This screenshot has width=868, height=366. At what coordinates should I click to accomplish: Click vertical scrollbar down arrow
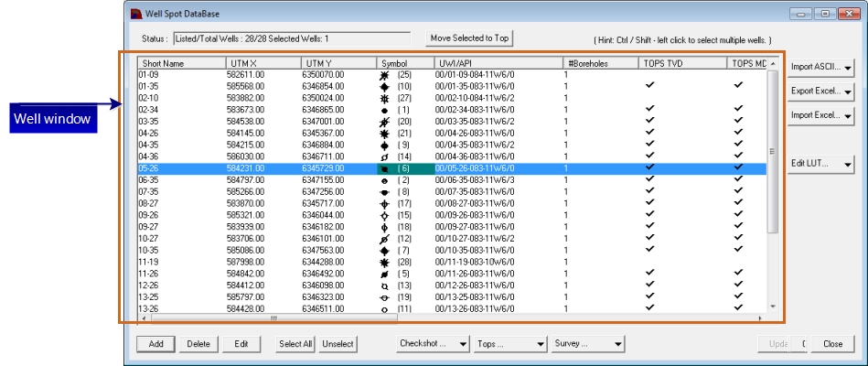774,307
